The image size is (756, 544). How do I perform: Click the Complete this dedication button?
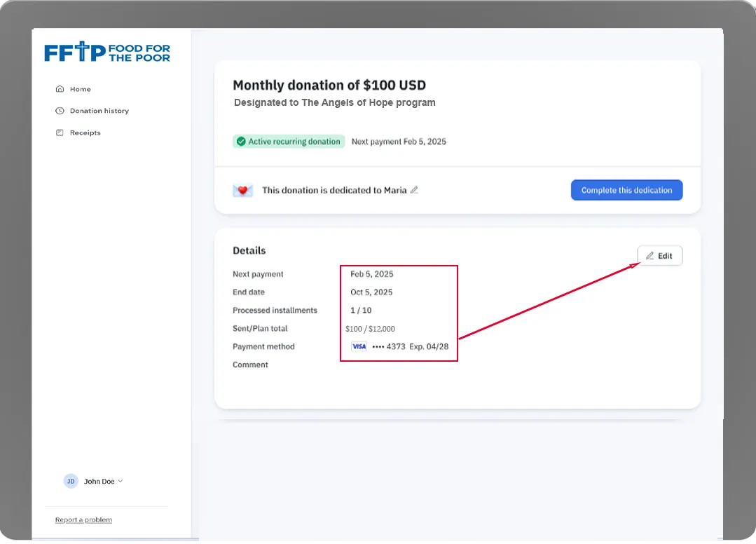626,189
